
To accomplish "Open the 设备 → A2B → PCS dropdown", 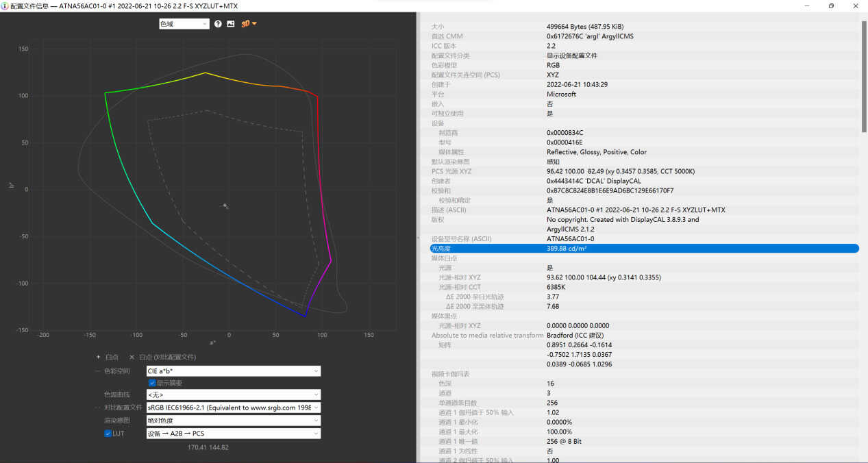I will [x=233, y=434].
